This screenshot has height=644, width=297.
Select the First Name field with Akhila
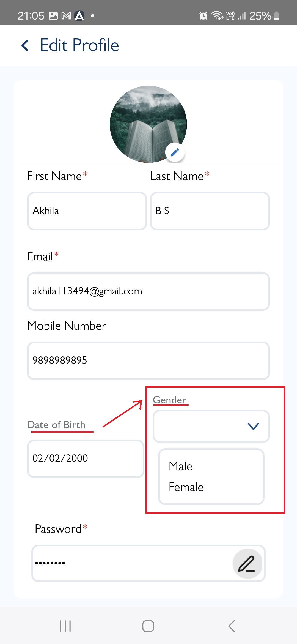[x=87, y=211]
